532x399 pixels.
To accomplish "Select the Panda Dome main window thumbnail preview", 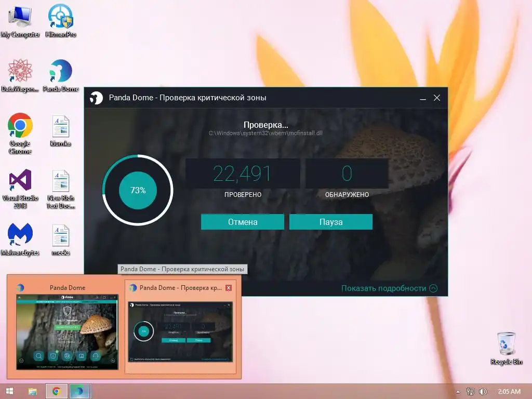I will 67,332.
